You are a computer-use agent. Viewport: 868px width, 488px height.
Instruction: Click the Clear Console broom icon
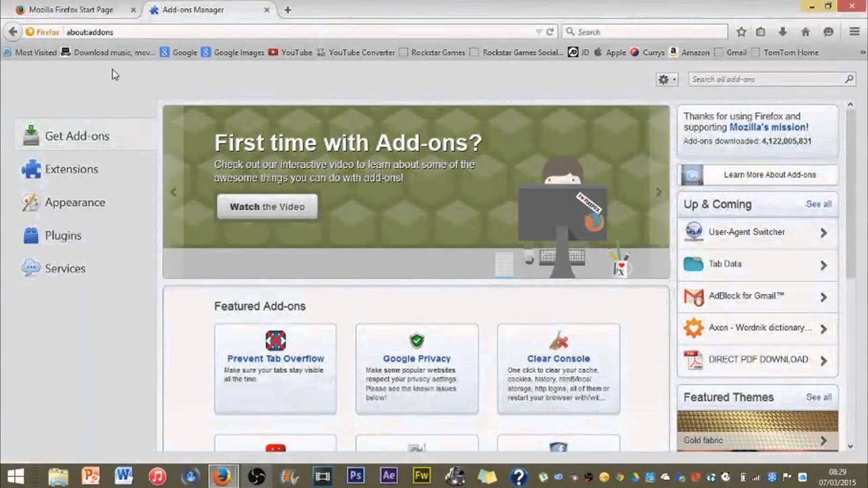[x=558, y=340]
